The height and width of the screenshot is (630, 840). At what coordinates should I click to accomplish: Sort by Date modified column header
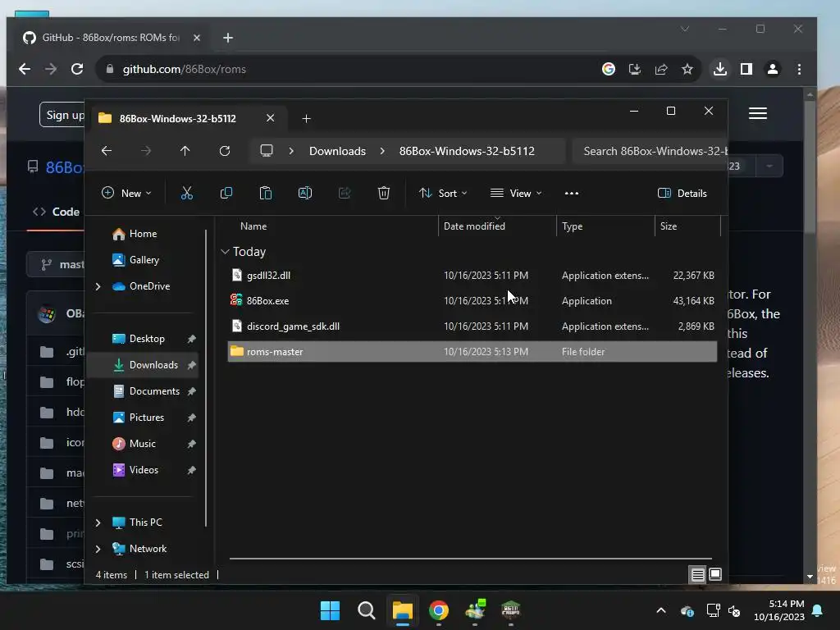tap(474, 226)
